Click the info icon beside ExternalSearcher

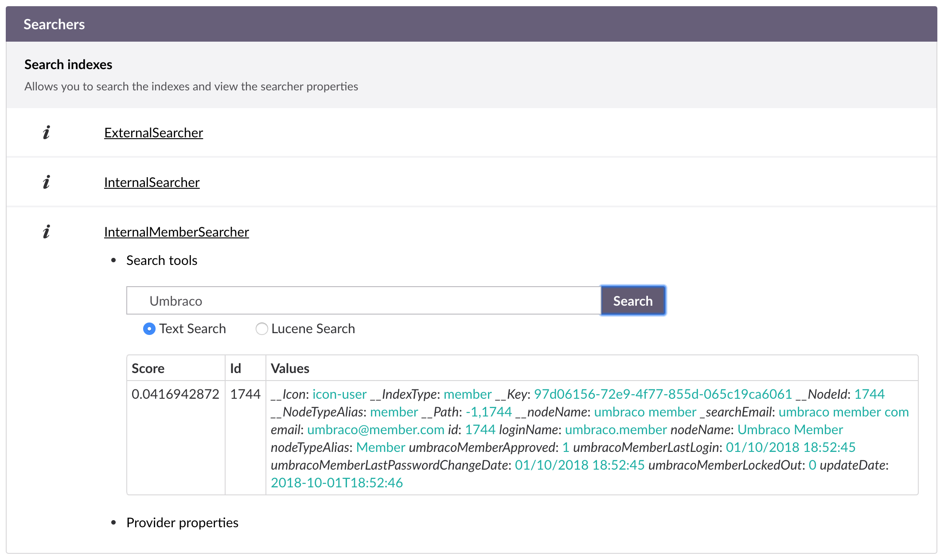47,132
